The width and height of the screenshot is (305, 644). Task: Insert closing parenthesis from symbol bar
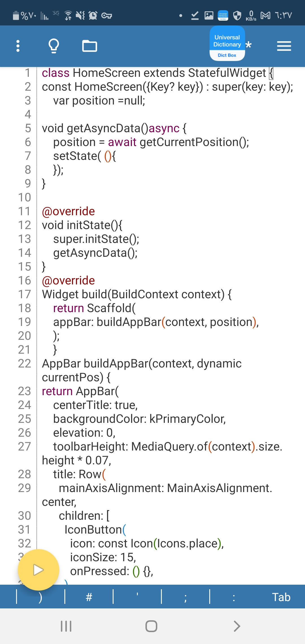pyautogui.click(x=40, y=597)
